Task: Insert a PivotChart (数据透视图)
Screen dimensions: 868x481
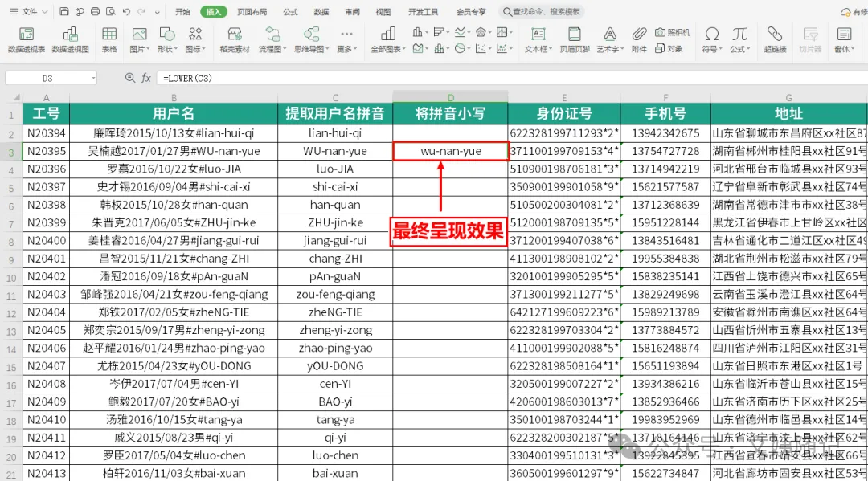Action: [x=70, y=40]
